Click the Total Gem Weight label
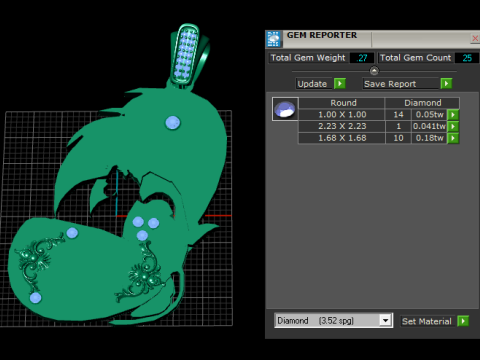The width and height of the screenshot is (480, 360). coord(308,58)
